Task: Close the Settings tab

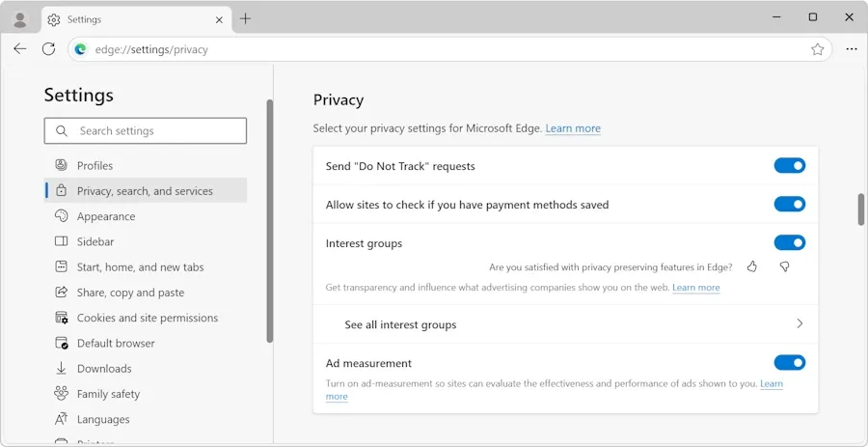Action: coord(219,20)
